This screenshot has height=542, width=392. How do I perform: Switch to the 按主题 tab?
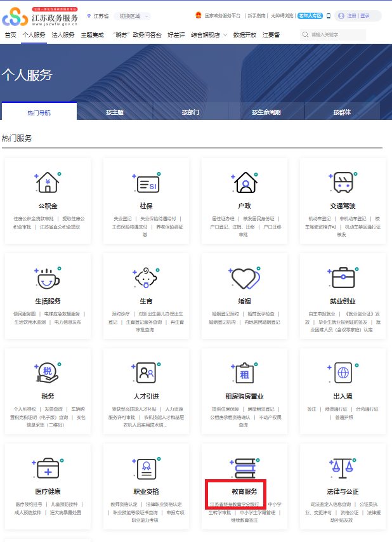click(115, 112)
